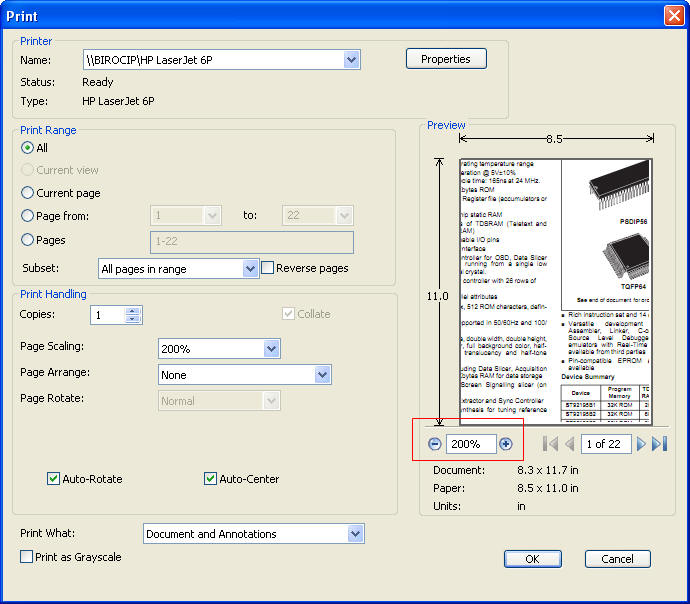Check Print as Grayscale option
690x604 pixels.
click(x=27, y=557)
